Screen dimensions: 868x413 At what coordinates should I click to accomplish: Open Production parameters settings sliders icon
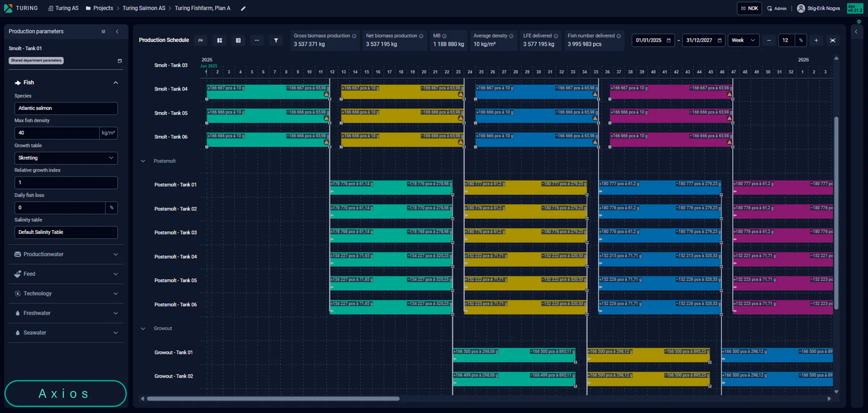coord(103,31)
